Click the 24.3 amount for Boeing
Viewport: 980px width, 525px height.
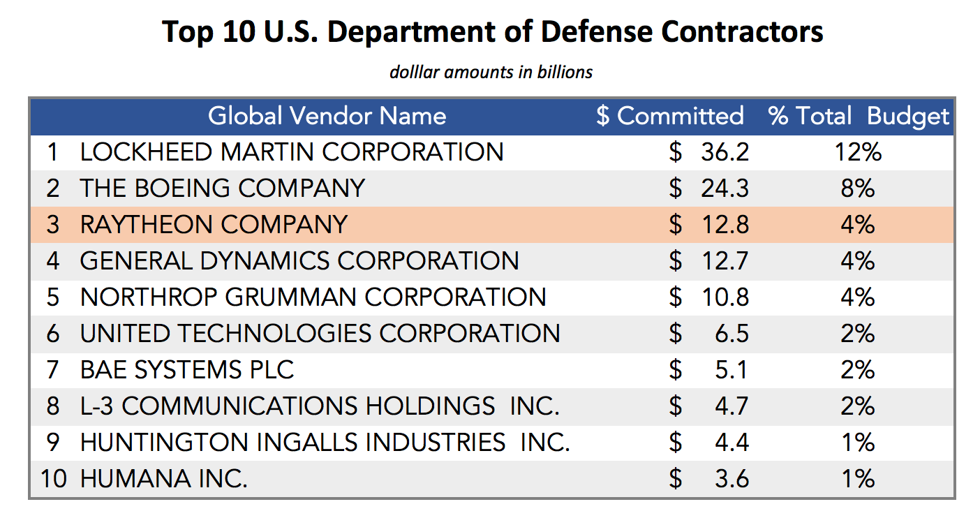pos(725,188)
